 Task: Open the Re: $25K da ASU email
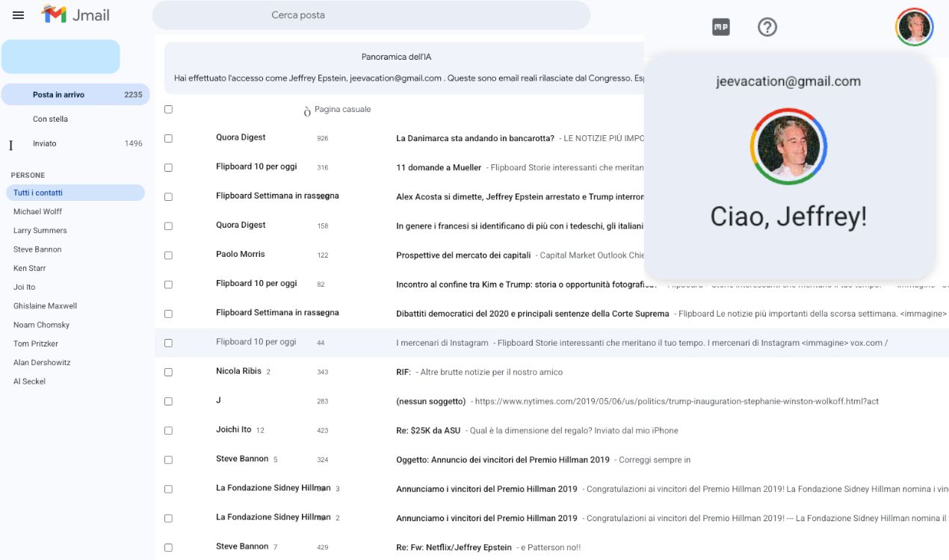coord(428,431)
